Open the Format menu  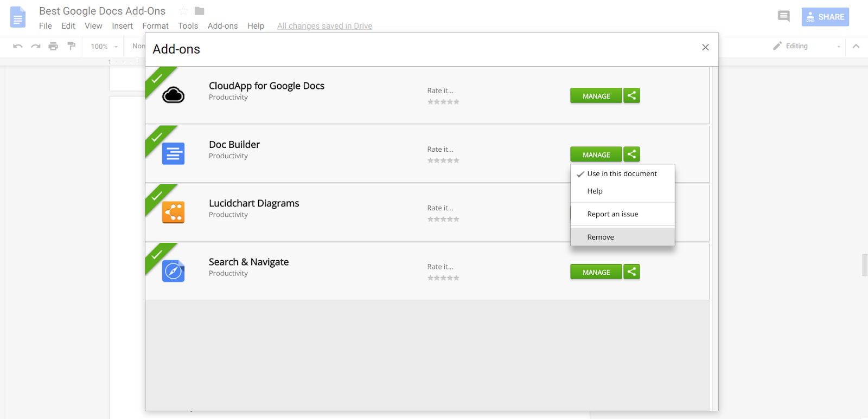155,26
